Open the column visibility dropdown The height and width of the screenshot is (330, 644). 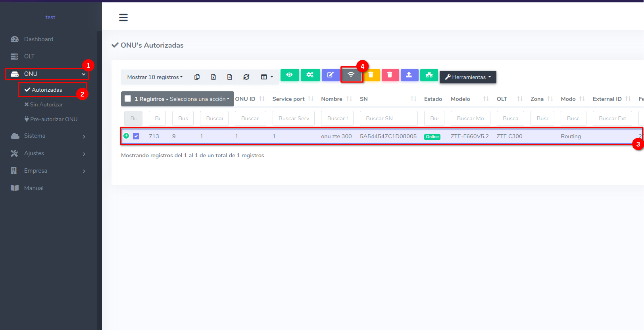click(x=266, y=77)
